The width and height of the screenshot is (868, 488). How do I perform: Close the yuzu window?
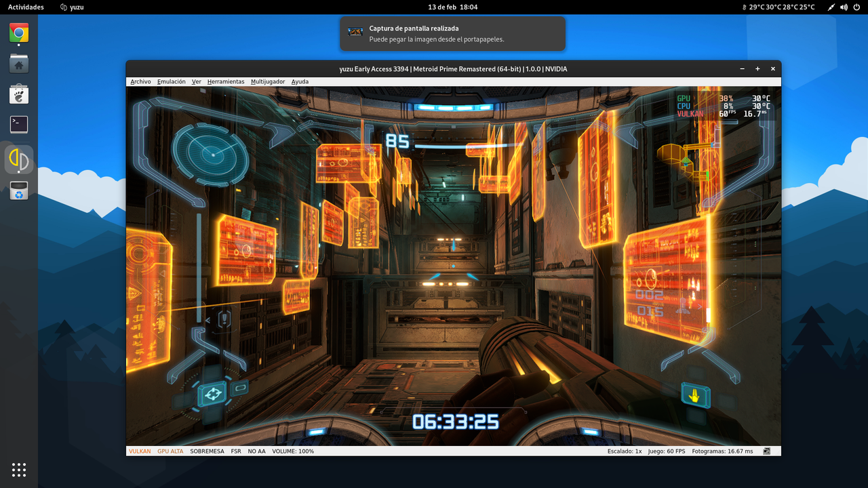pos(772,68)
